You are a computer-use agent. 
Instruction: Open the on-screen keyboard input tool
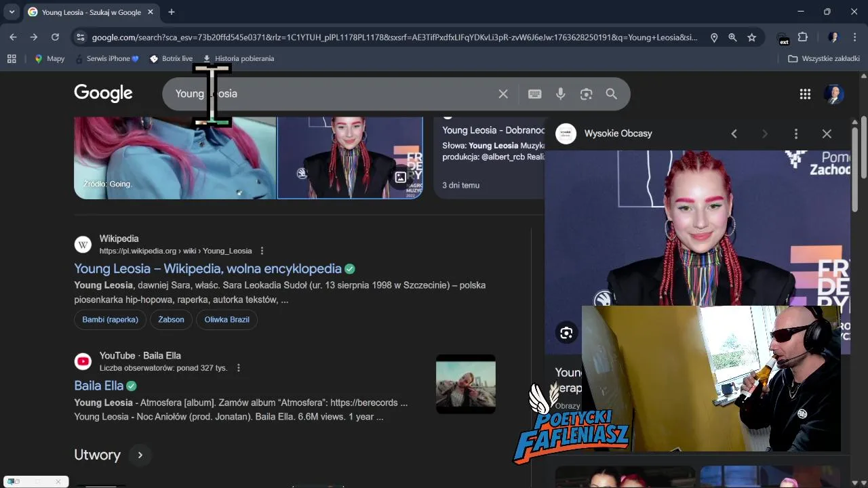pos(535,94)
